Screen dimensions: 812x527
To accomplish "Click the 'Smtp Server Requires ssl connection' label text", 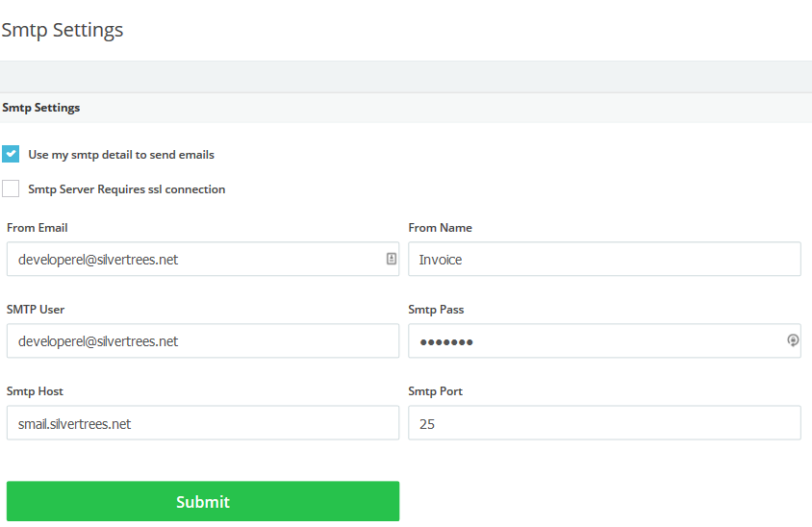I will [x=127, y=189].
